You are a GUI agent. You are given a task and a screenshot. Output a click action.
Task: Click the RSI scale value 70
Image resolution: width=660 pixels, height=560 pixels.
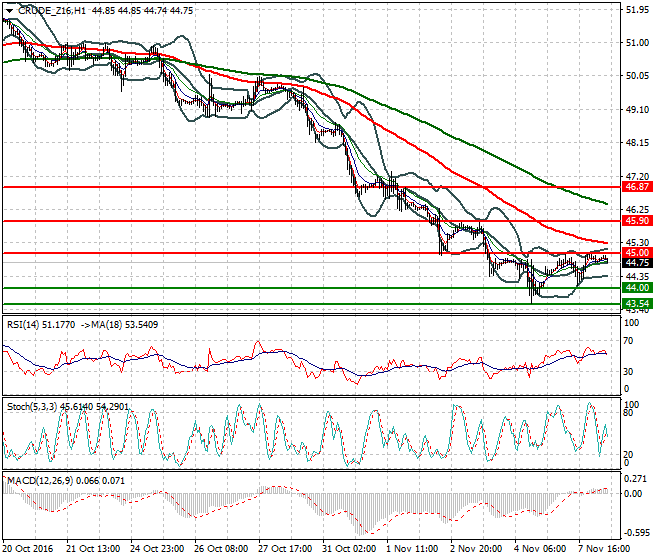[628, 341]
